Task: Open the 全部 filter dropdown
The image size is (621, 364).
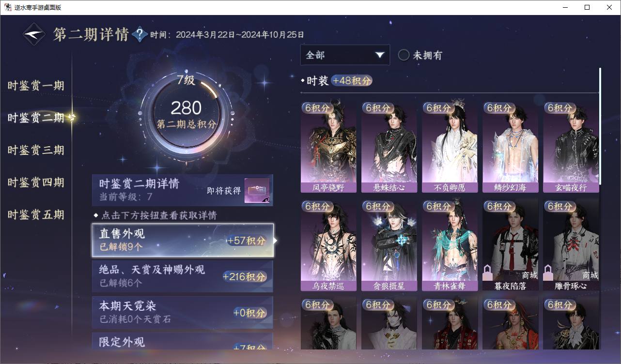Action: (345, 55)
